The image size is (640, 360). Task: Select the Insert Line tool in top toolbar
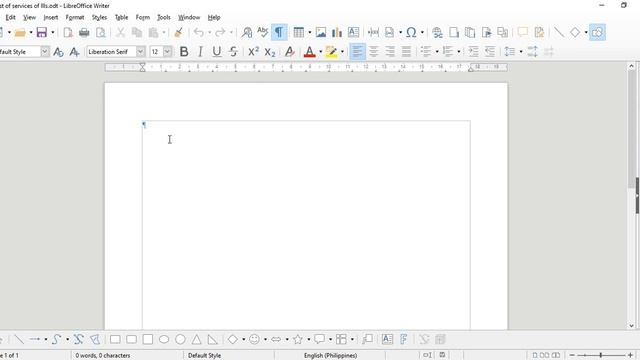tap(559, 32)
